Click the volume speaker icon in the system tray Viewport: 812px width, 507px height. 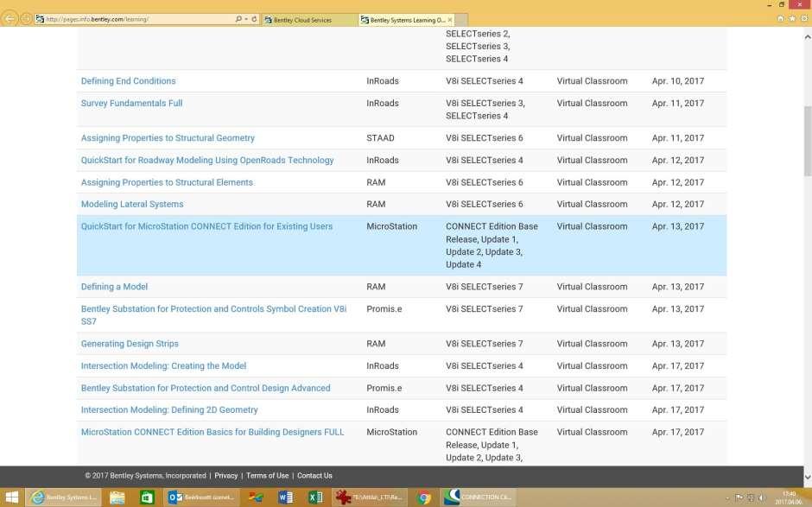click(762, 497)
